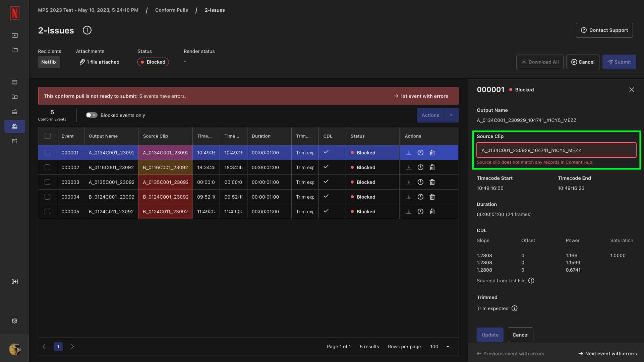The width and height of the screenshot is (644, 362).
Task: Click Cancel button in detail panel
Action: click(521, 335)
